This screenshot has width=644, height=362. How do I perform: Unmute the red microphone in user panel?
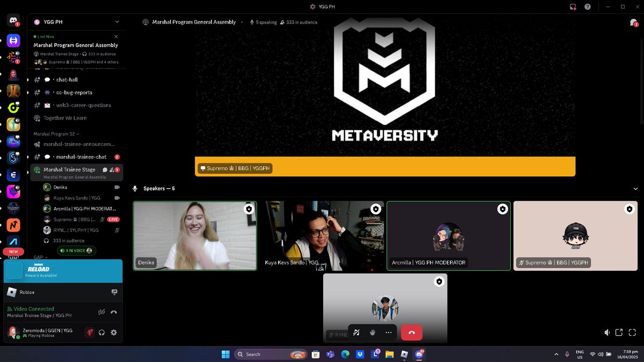click(90, 333)
